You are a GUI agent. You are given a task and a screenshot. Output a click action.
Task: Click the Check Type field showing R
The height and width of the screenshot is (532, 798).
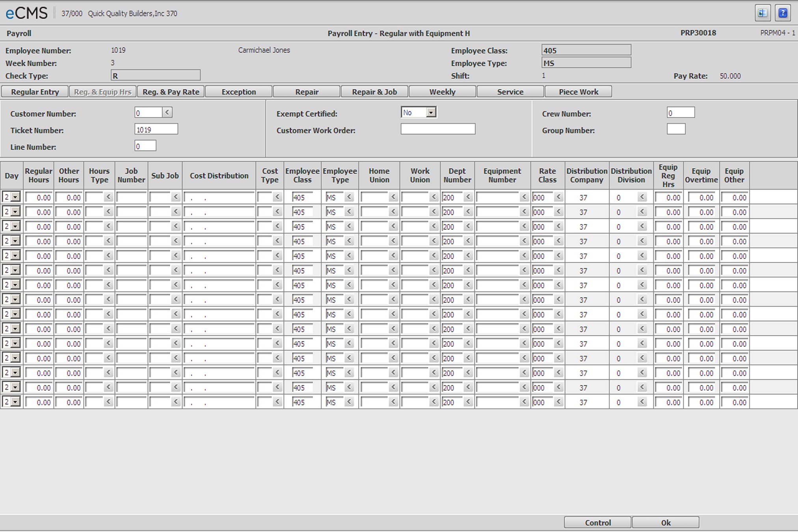pyautogui.click(x=156, y=75)
